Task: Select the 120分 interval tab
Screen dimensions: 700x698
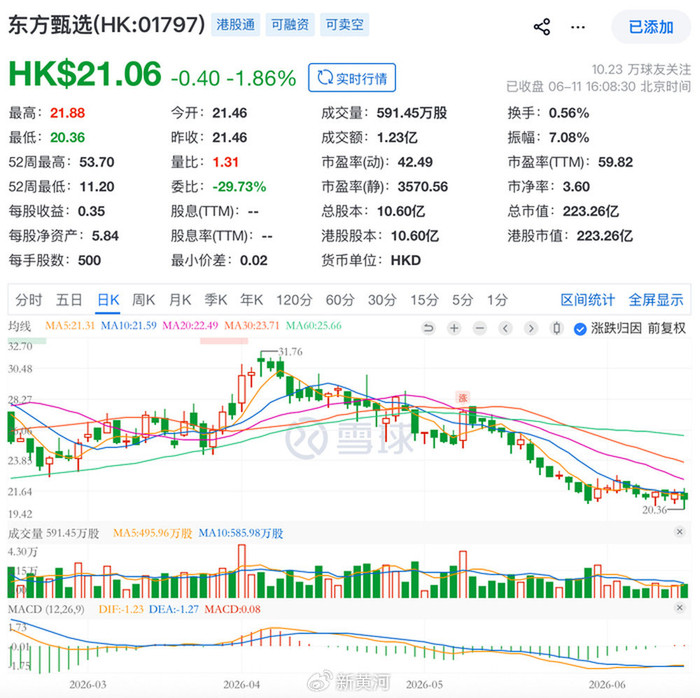Action: pyautogui.click(x=294, y=300)
